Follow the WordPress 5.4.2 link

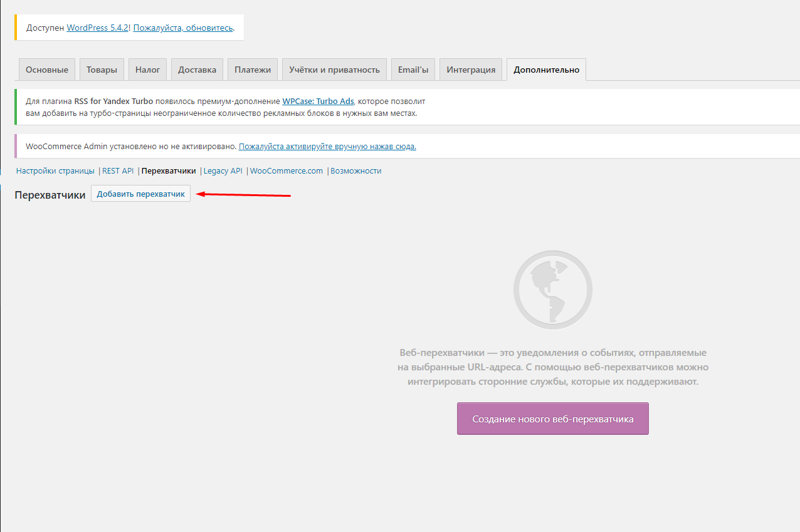(97, 28)
